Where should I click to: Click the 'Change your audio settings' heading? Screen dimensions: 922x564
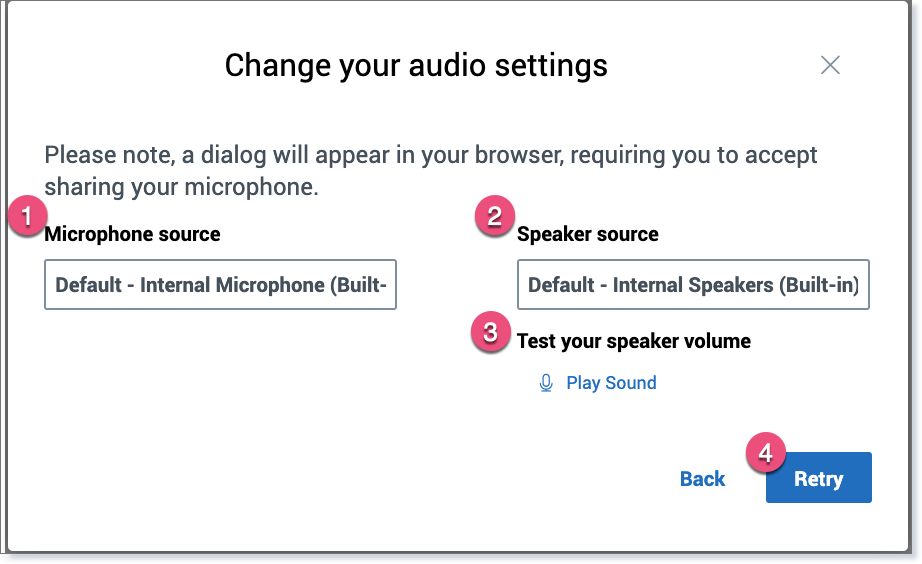tap(416, 66)
